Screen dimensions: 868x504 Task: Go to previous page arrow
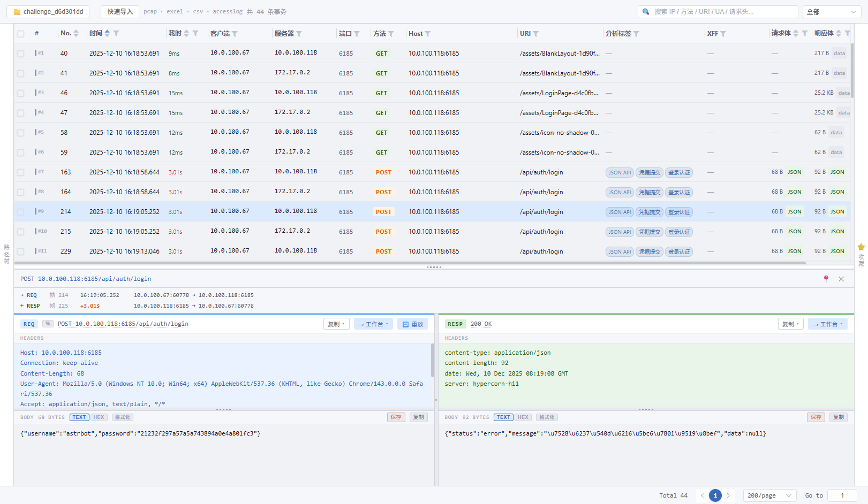coord(702,495)
